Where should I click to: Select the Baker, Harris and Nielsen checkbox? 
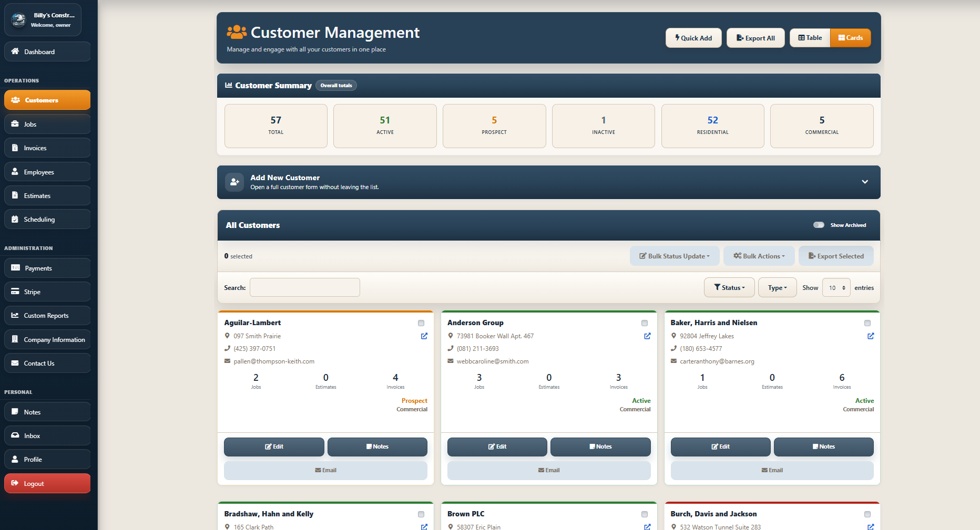[867, 323]
